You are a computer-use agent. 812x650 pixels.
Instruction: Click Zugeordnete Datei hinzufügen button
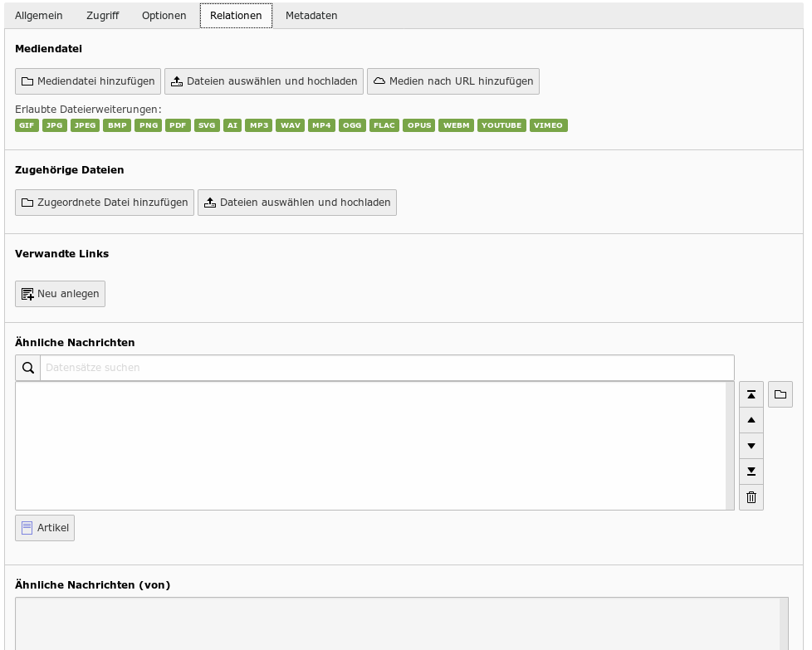[105, 203]
